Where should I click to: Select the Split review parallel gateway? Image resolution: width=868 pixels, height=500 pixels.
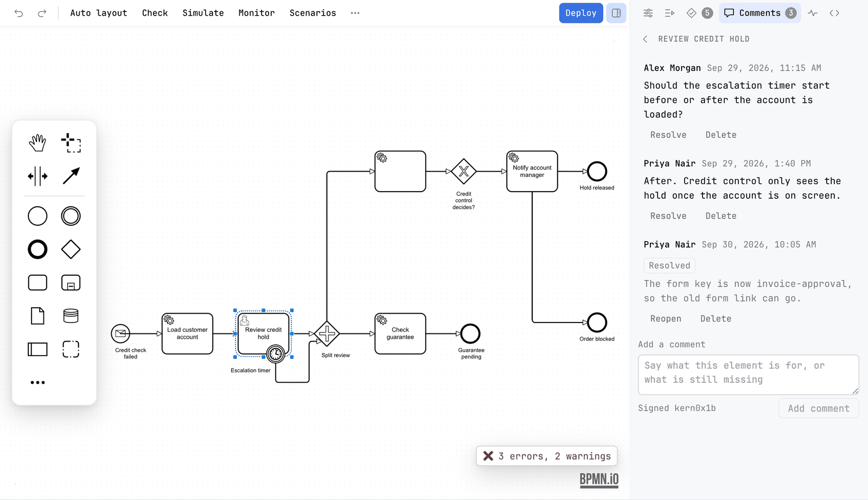click(327, 334)
